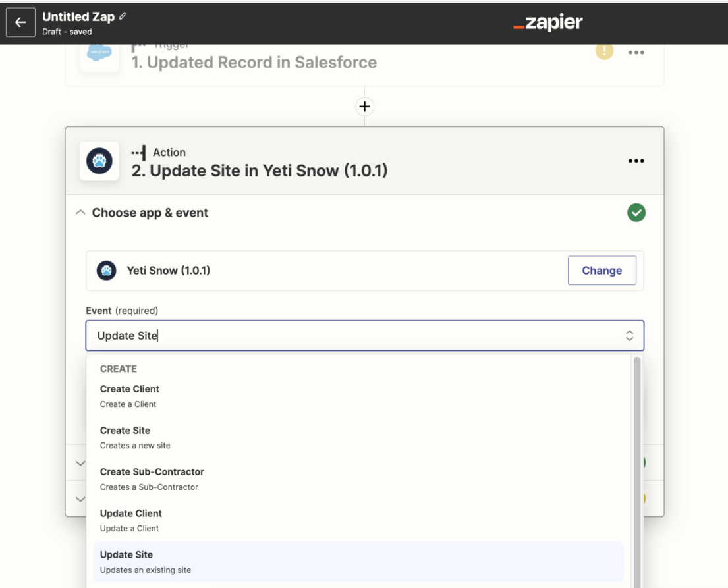Open action step three-dot menu
Image resolution: width=728 pixels, height=588 pixels.
pyautogui.click(x=636, y=161)
